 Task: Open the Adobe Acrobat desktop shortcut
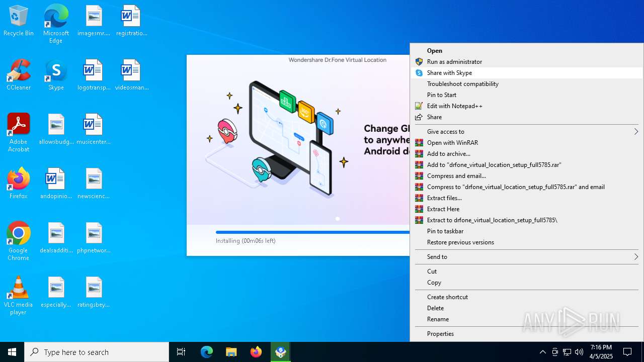[19, 133]
